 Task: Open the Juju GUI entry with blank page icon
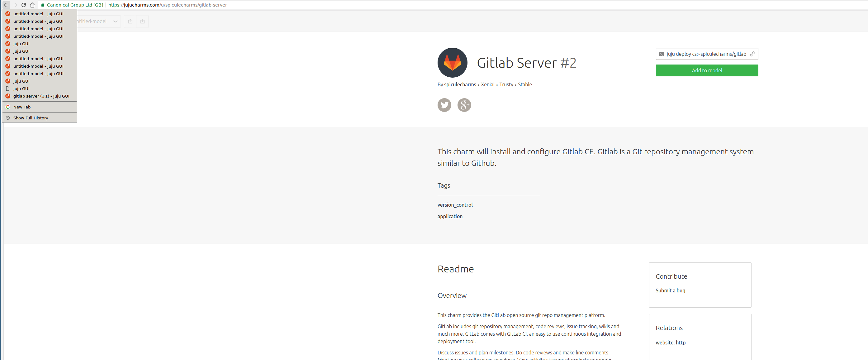(x=40, y=89)
